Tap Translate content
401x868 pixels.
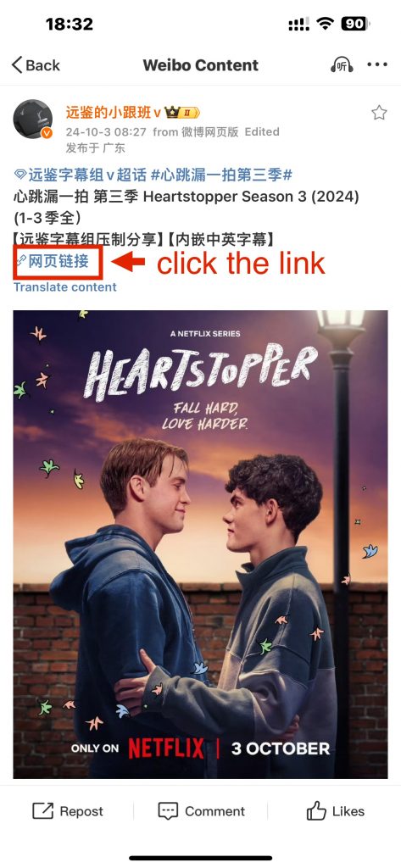64,287
